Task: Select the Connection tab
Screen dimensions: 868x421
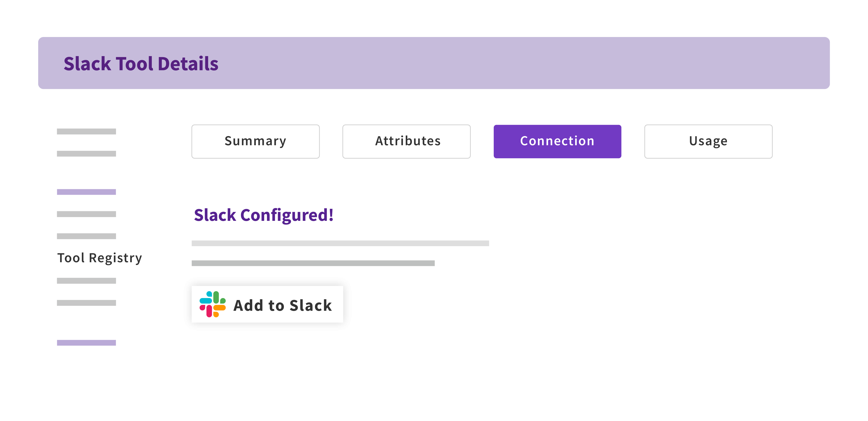Action: pos(557,141)
